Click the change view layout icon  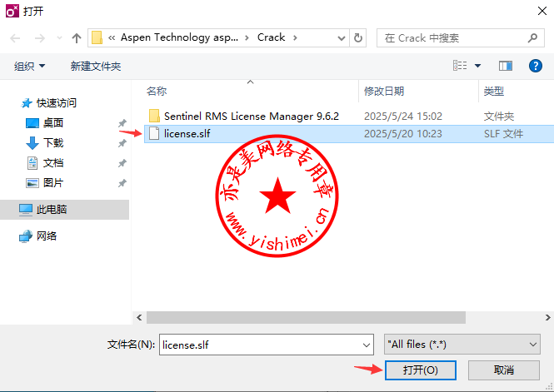pos(460,66)
